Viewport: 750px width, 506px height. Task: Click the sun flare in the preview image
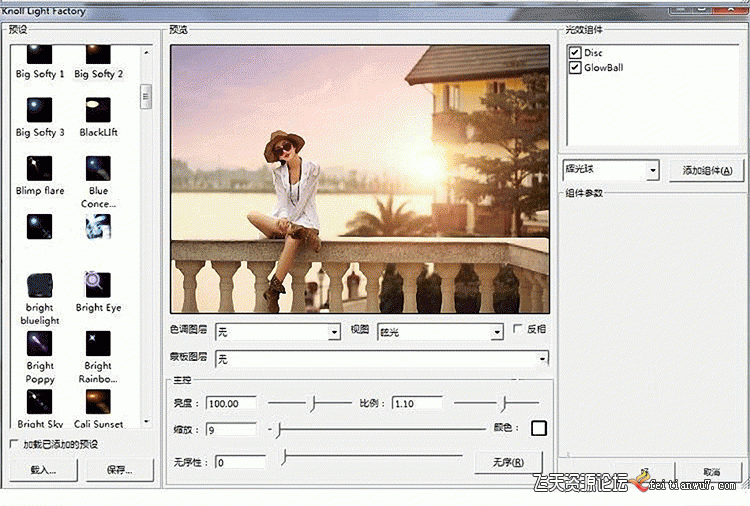click(x=427, y=166)
